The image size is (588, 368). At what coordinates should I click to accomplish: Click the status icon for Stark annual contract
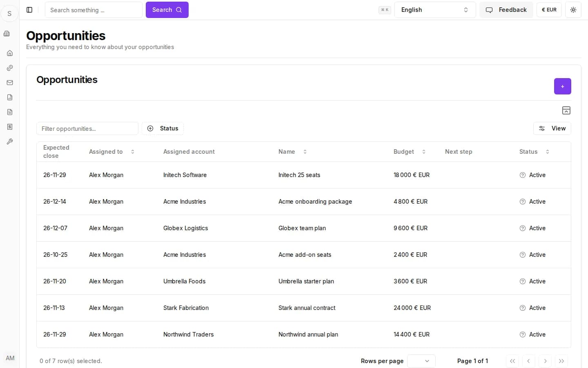pyautogui.click(x=523, y=308)
